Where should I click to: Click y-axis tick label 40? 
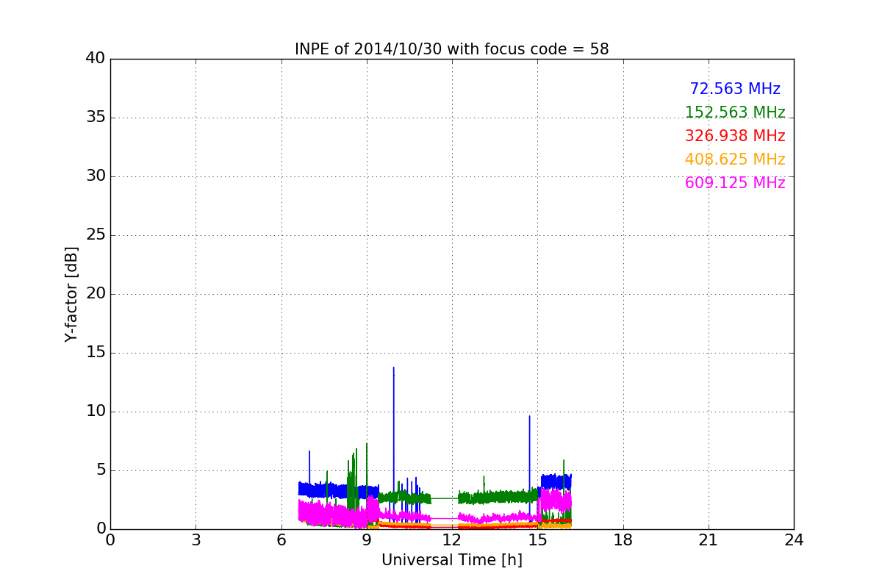pos(96,59)
